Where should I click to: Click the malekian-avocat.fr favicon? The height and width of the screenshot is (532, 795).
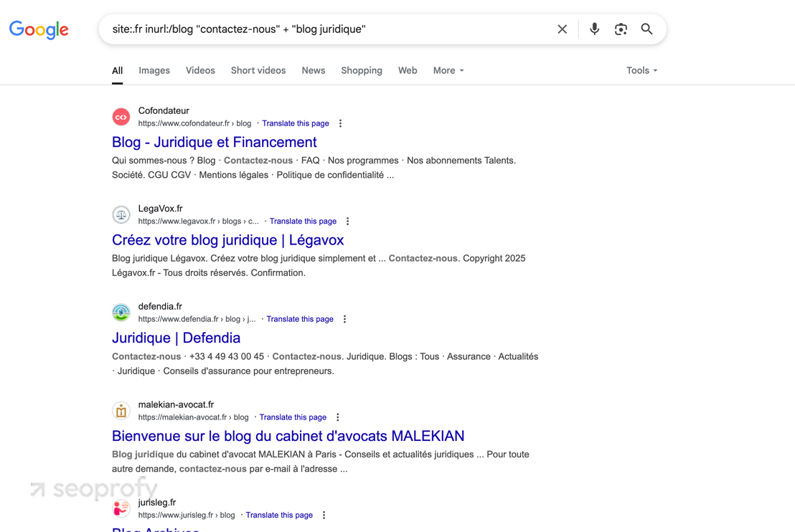[x=121, y=411]
